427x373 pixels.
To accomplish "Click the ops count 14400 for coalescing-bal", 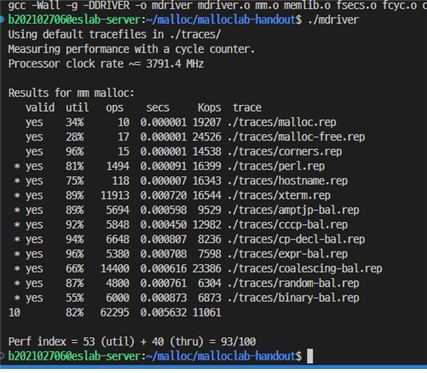I will (x=115, y=269).
